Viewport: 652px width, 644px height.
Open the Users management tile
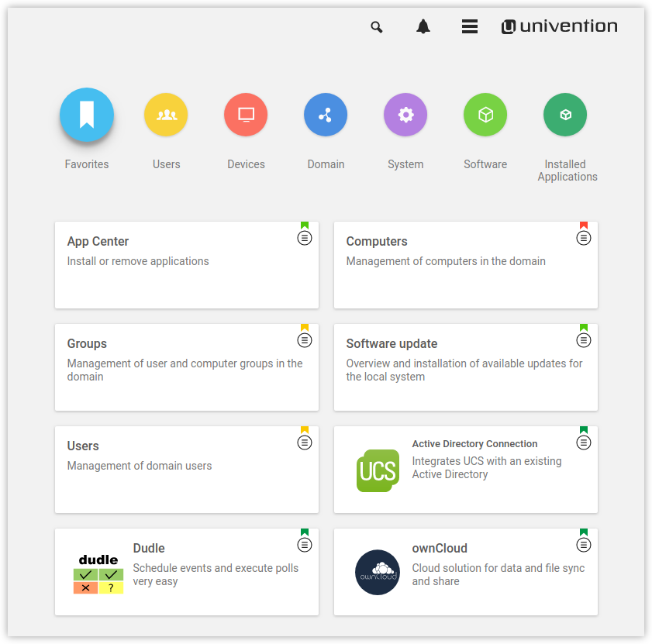[x=186, y=469]
